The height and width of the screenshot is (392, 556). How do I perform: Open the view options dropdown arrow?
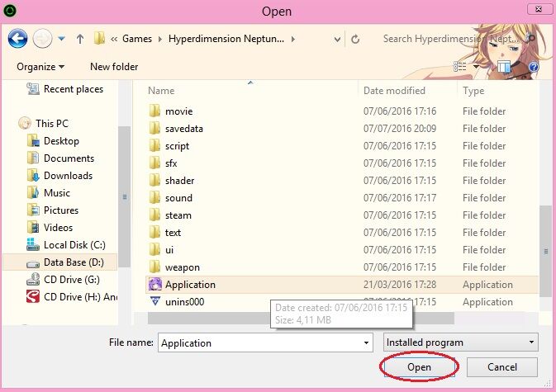pos(476,66)
